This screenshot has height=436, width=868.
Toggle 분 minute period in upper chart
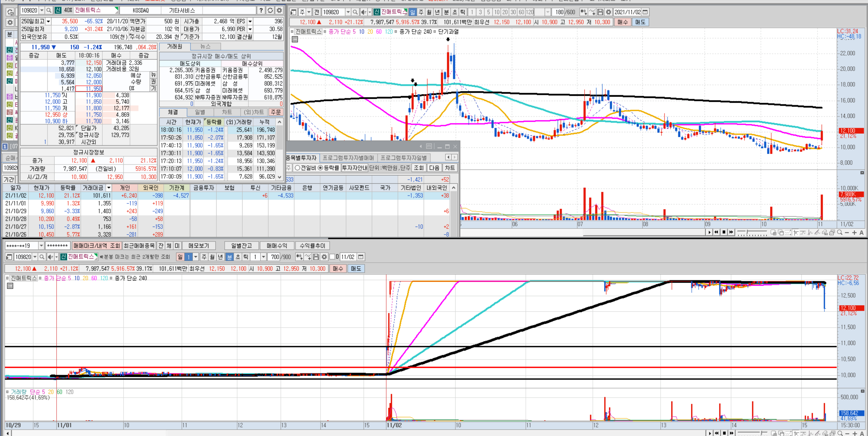point(446,12)
